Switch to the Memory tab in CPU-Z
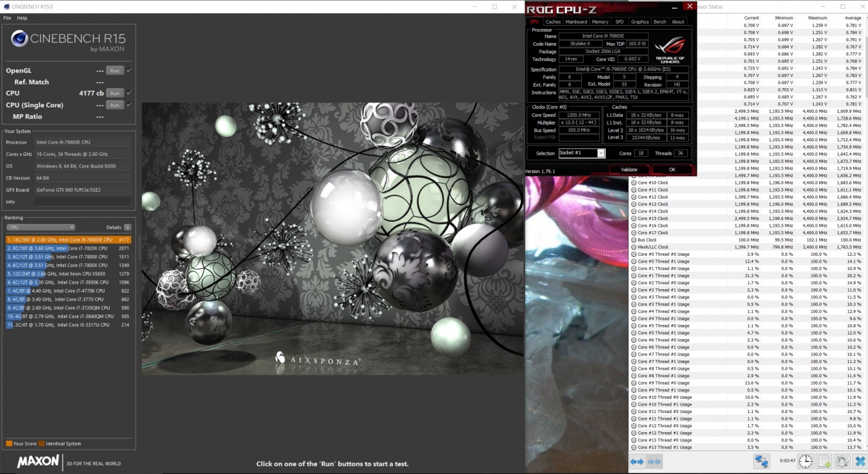 point(600,22)
